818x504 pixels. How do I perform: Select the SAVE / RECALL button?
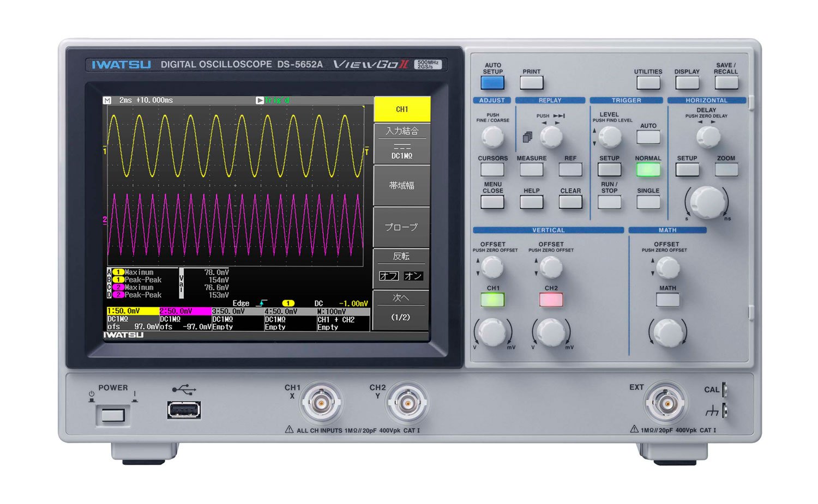pos(726,82)
